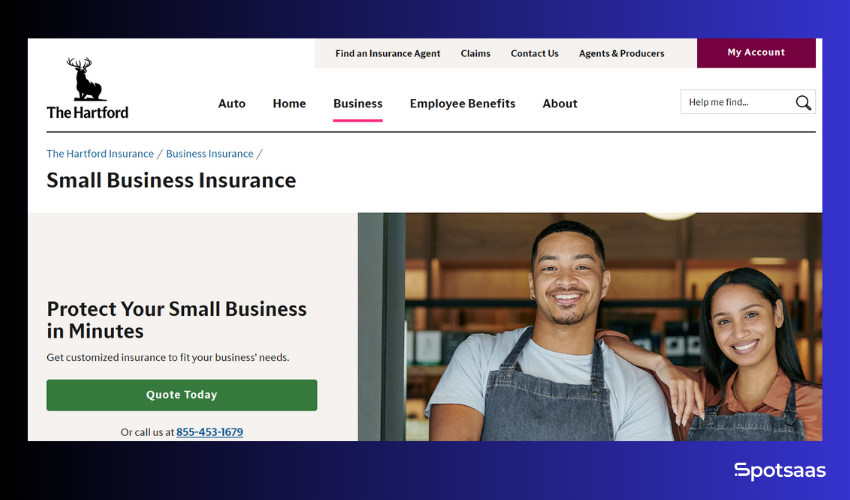Go to Contact Us page
The height and width of the screenshot is (500, 850).
point(535,53)
